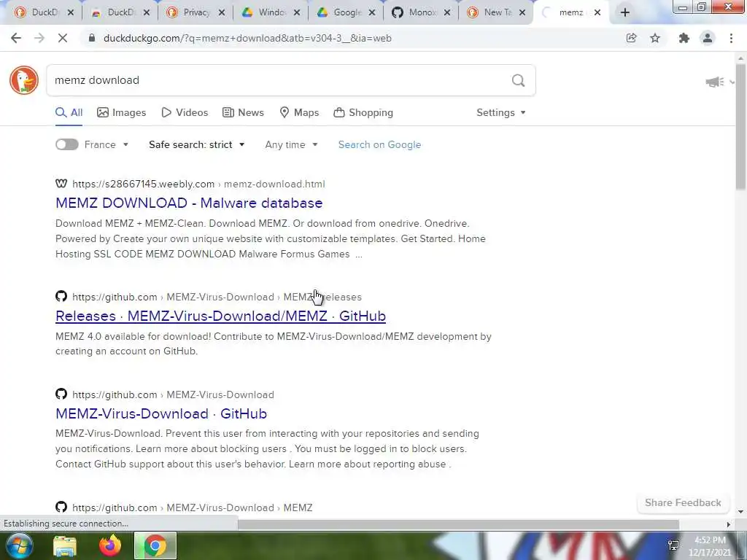Open the Chrome profile avatar
The height and width of the screenshot is (560, 747).
click(x=708, y=38)
